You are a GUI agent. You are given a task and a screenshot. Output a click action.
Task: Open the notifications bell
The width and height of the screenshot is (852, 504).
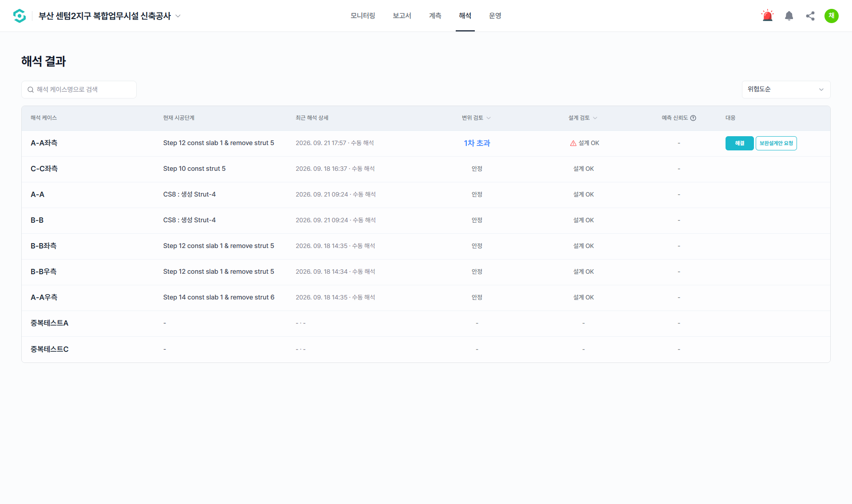789,16
